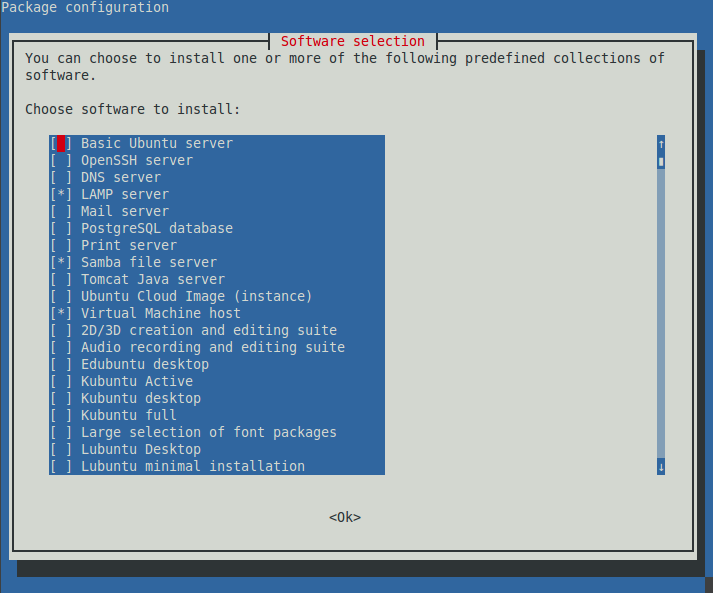Screen dimensions: 713x593
Task: Click the 'Lubuntu Desktop' label
Action: pyautogui.click(x=141, y=449)
